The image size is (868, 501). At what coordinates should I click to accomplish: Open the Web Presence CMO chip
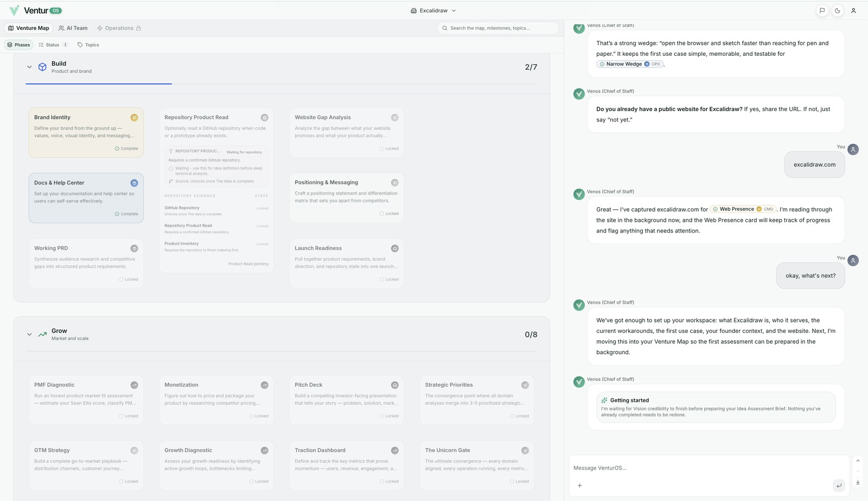tap(743, 209)
